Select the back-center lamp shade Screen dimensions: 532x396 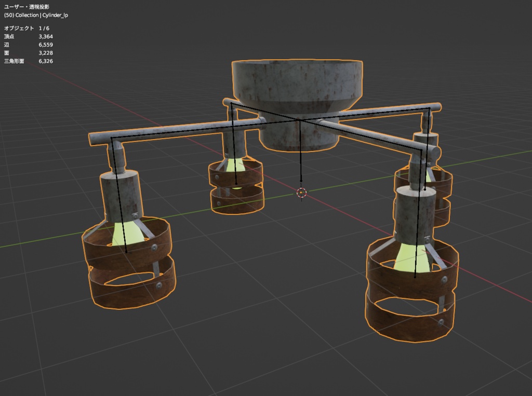[236, 186]
